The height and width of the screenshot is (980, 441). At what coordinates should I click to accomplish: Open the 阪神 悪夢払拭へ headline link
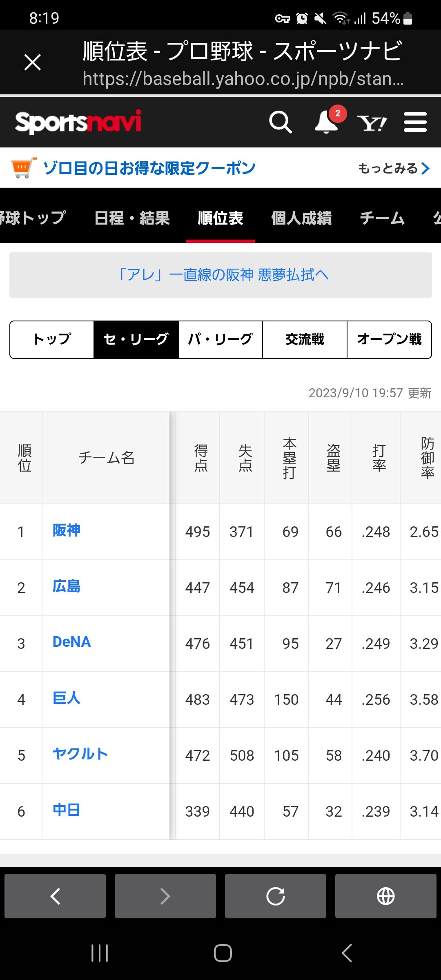pos(223,275)
